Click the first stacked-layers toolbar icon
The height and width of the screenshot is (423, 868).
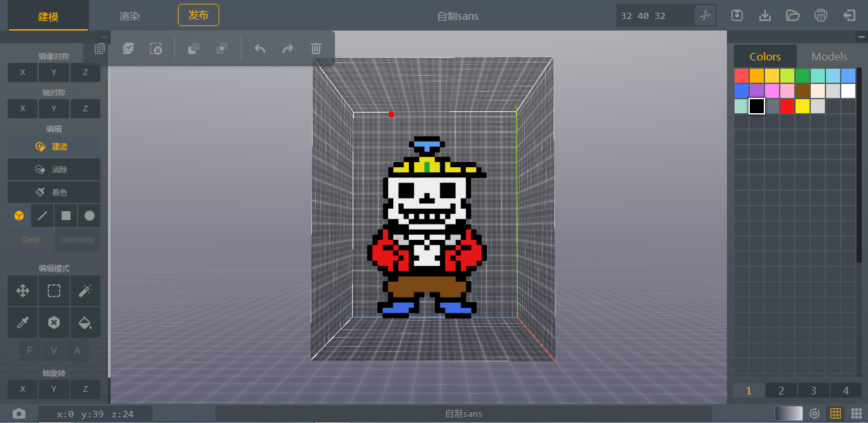tap(194, 48)
